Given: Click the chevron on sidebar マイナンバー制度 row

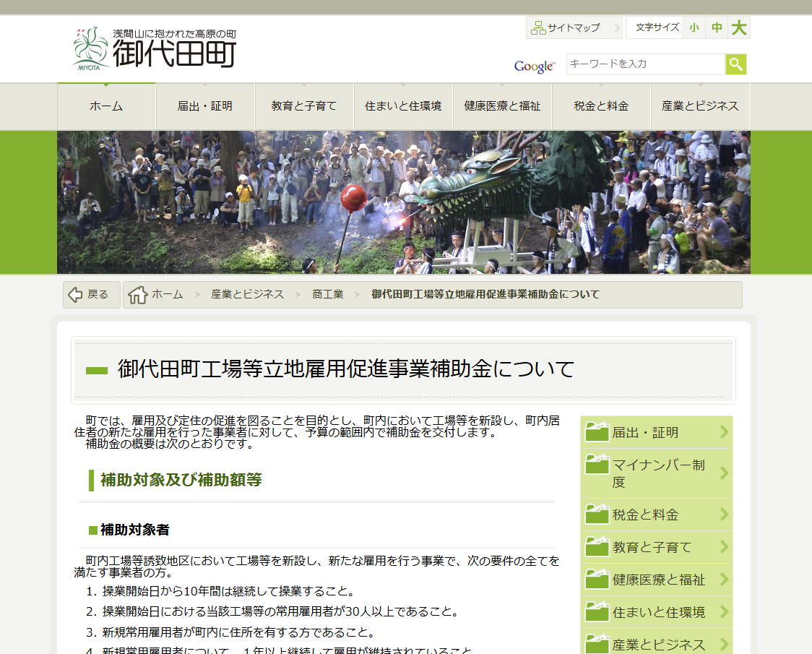Looking at the screenshot, I should (725, 473).
